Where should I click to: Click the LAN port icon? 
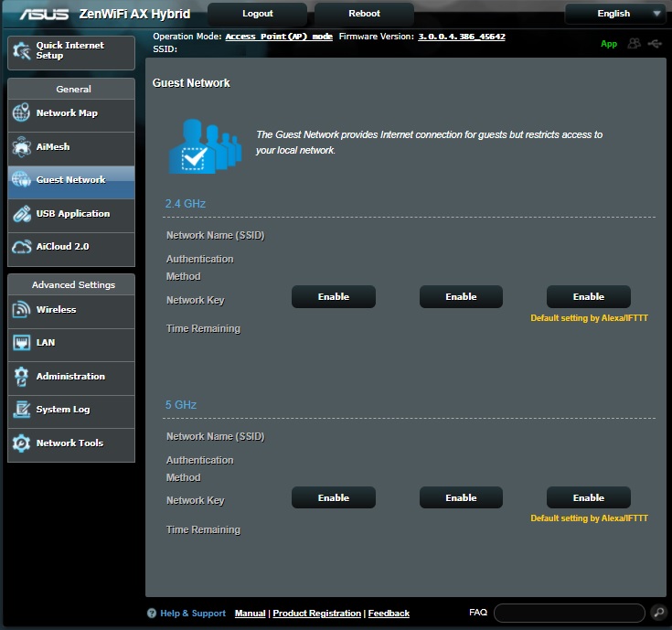(x=21, y=342)
